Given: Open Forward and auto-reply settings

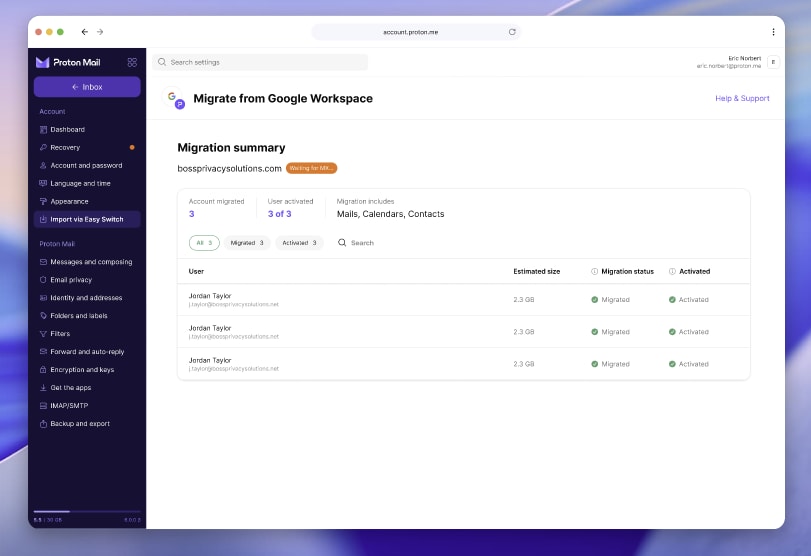Looking at the screenshot, I should tap(87, 352).
